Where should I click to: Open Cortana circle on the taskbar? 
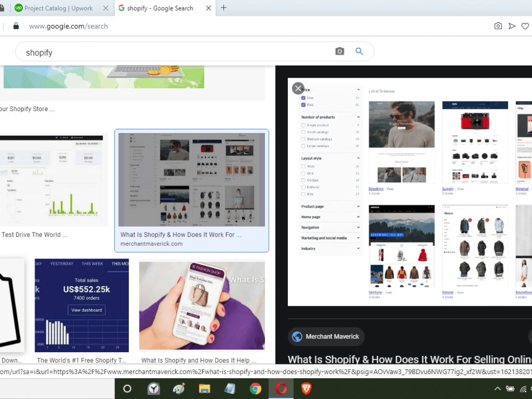tap(127, 389)
